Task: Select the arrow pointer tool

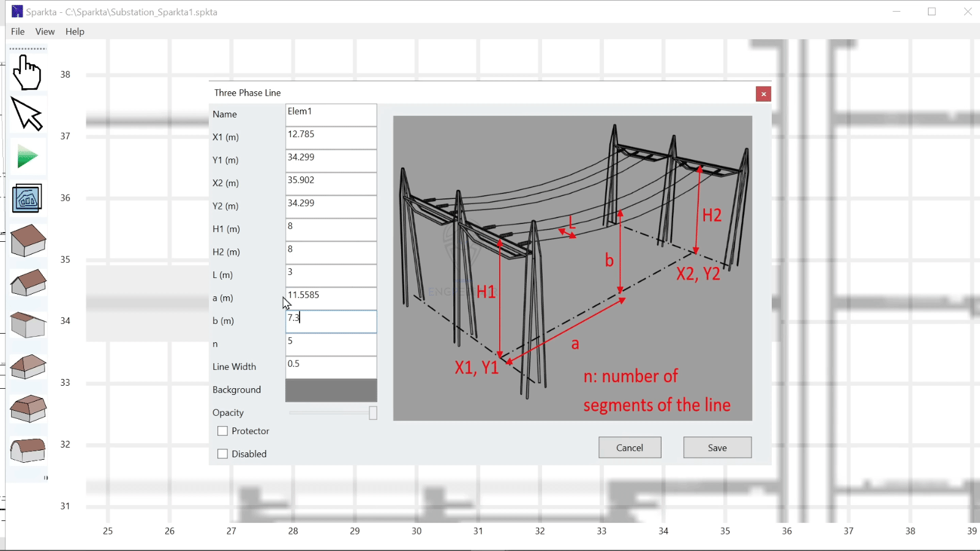Action: pyautogui.click(x=27, y=114)
